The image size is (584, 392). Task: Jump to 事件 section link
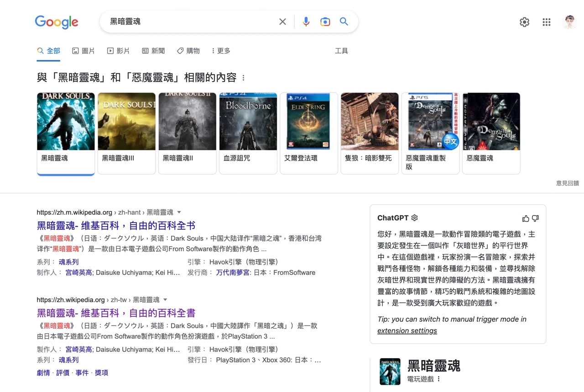82,373
